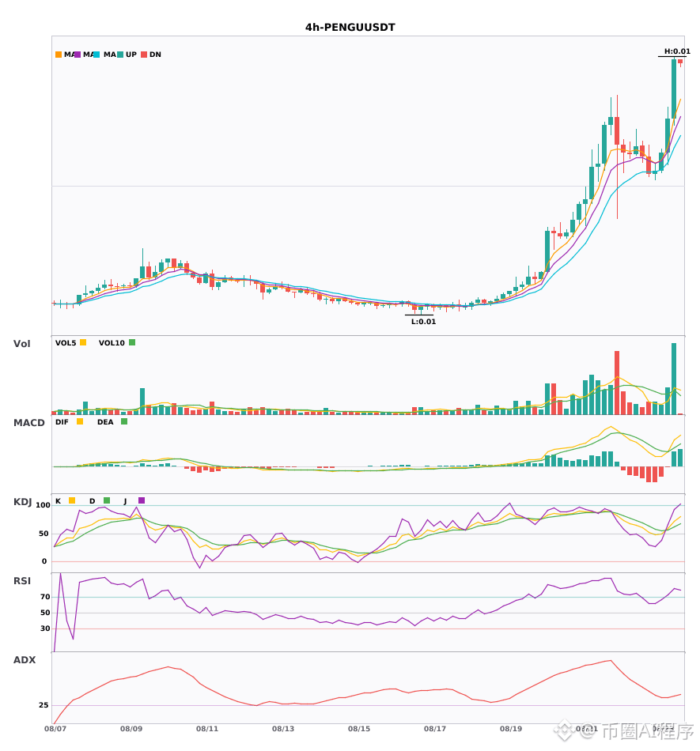Click the 08/13 date axis label
This screenshot has width=700, height=751.
[x=283, y=729]
